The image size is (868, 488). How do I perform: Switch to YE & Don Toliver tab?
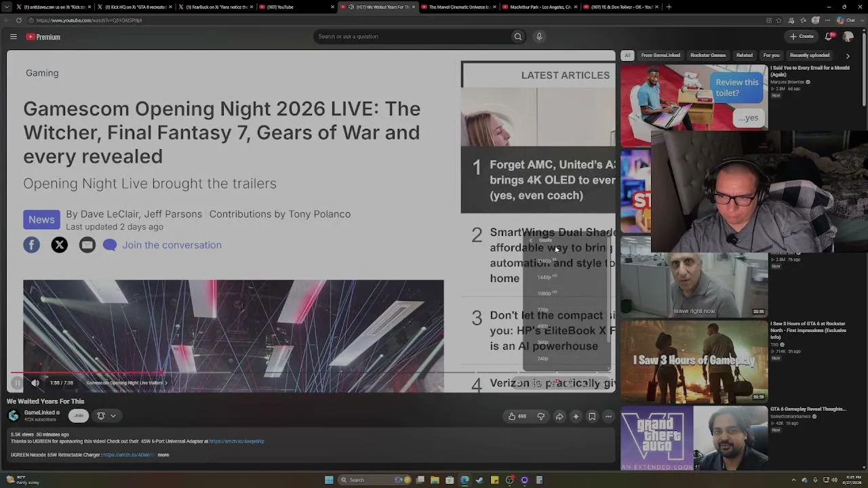pyautogui.click(x=619, y=7)
